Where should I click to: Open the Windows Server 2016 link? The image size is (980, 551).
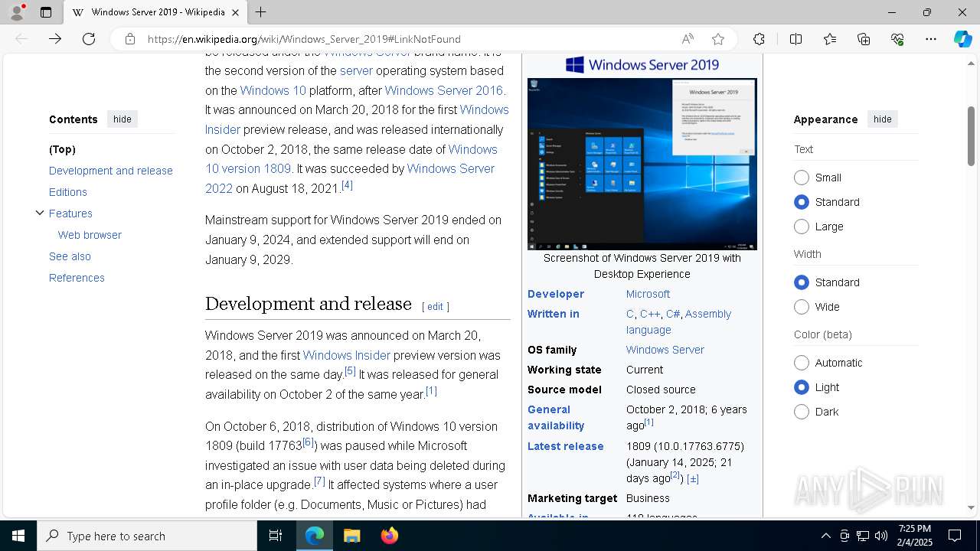click(443, 90)
